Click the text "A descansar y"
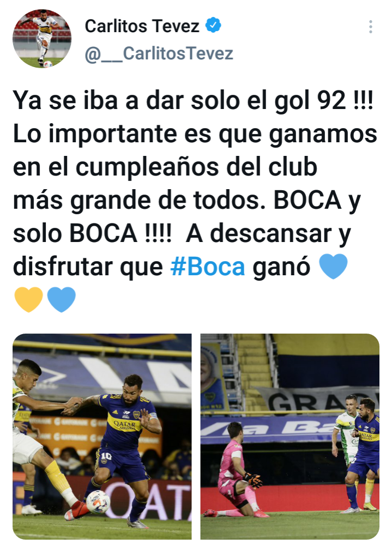392x544 pixels. pyautogui.click(x=268, y=234)
